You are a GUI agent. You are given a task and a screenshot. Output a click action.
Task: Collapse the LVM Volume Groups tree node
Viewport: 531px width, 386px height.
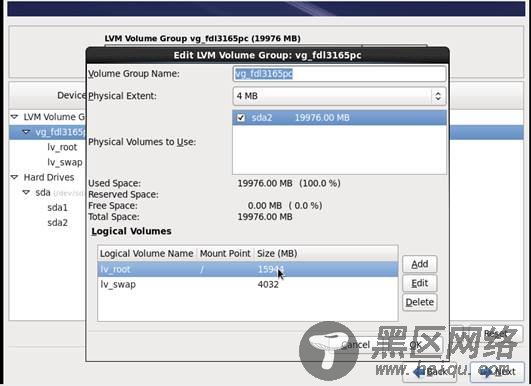click(x=14, y=117)
